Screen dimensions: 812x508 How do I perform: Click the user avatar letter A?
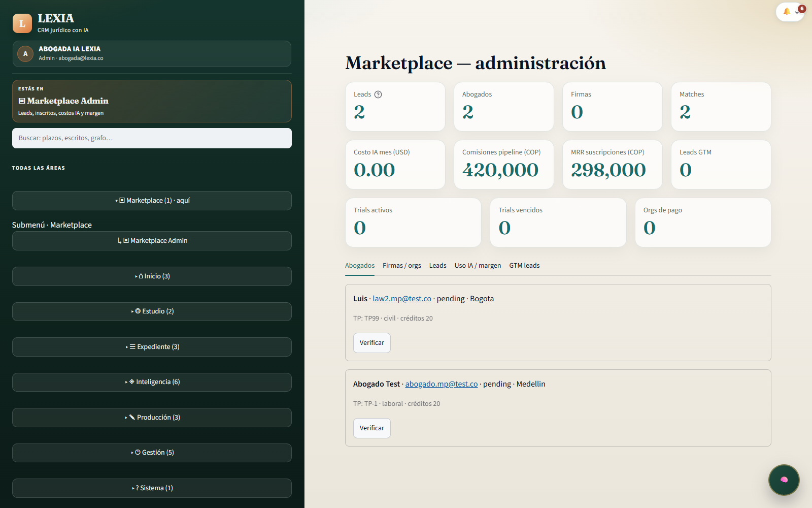click(25, 54)
